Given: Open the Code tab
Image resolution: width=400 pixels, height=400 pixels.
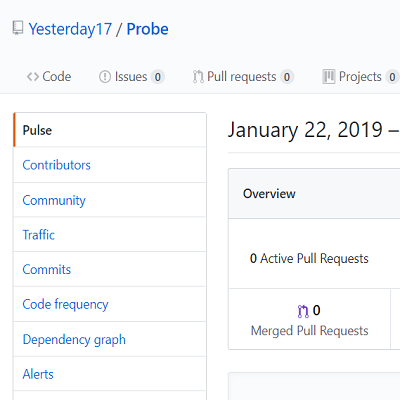Looking at the screenshot, I should 49,77.
